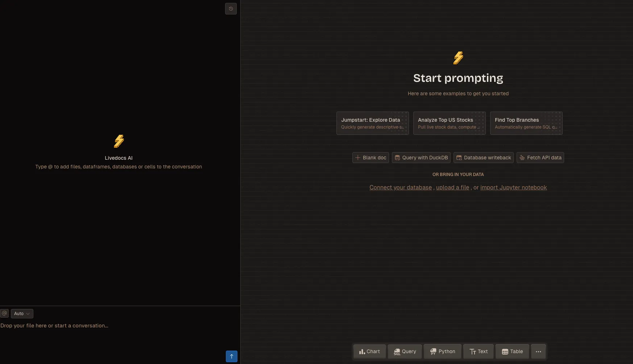
Task: Send message with the blue arrow button
Action: pyautogui.click(x=231, y=356)
